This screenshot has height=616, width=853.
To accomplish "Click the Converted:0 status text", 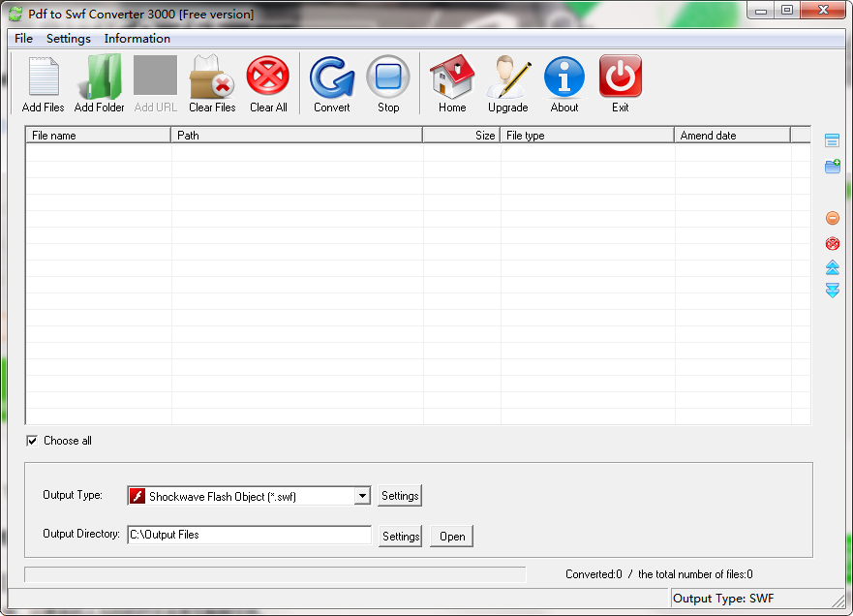I will point(594,574).
